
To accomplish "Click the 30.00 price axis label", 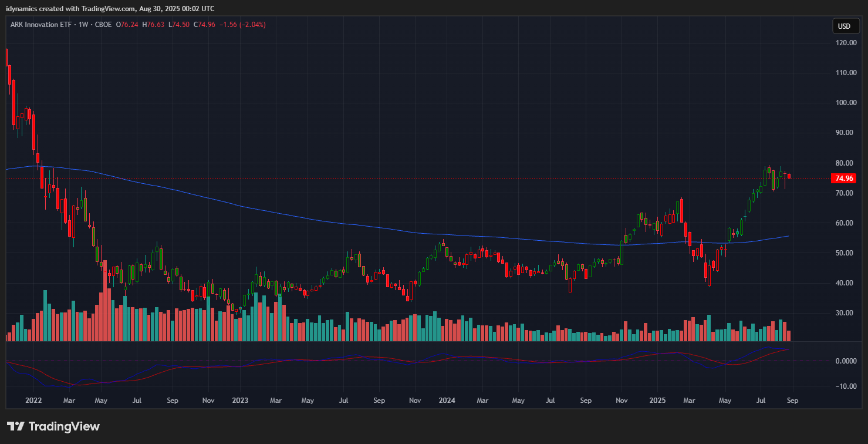I will (845, 313).
